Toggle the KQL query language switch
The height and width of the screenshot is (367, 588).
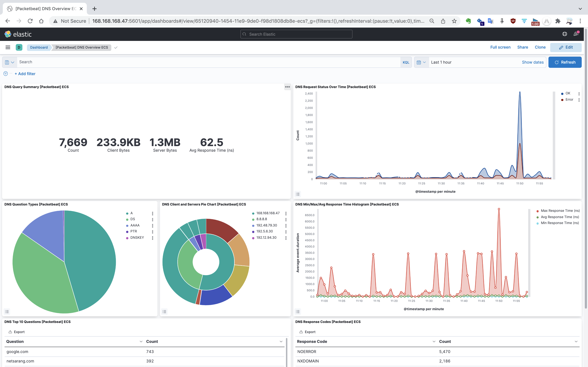tap(406, 62)
